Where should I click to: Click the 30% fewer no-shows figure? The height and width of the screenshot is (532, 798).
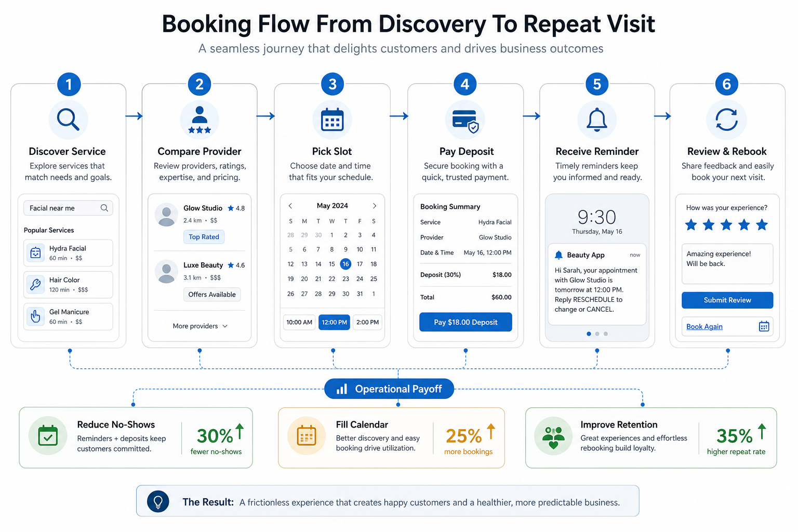click(x=215, y=435)
